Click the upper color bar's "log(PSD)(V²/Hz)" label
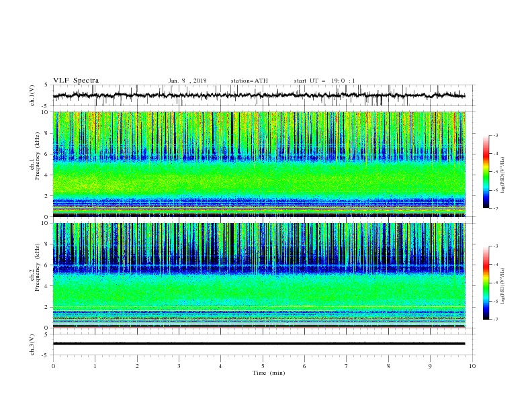This screenshot has height=411, width=532. pos(502,175)
